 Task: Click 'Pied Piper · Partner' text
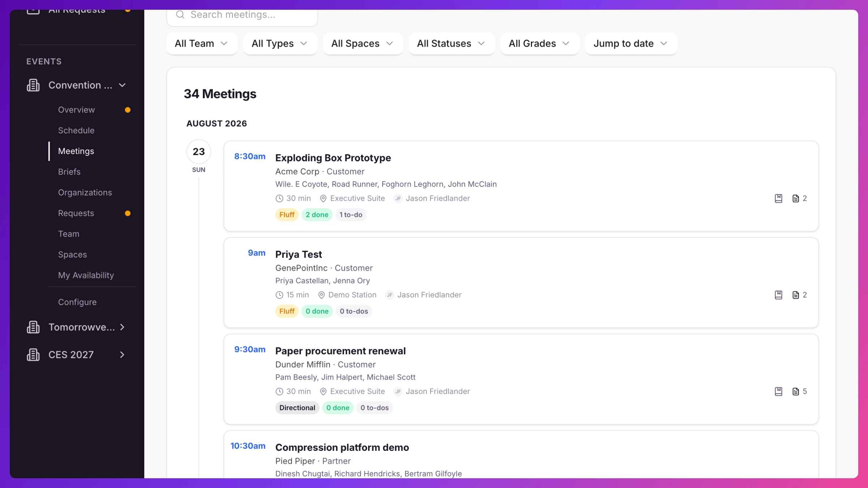[x=313, y=461]
